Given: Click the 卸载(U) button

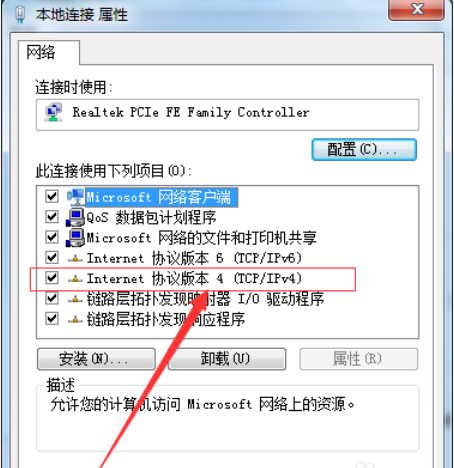Looking at the screenshot, I should (x=227, y=359).
